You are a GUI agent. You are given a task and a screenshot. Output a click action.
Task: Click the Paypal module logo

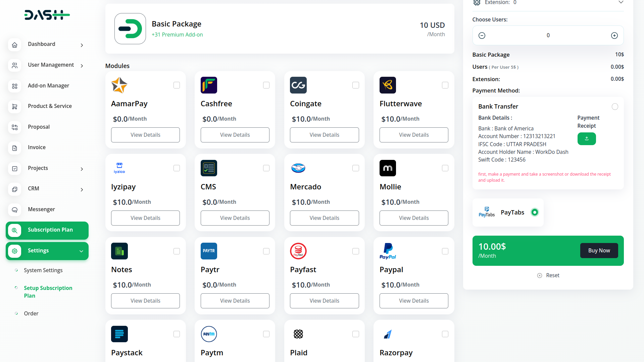tap(388, 251)
